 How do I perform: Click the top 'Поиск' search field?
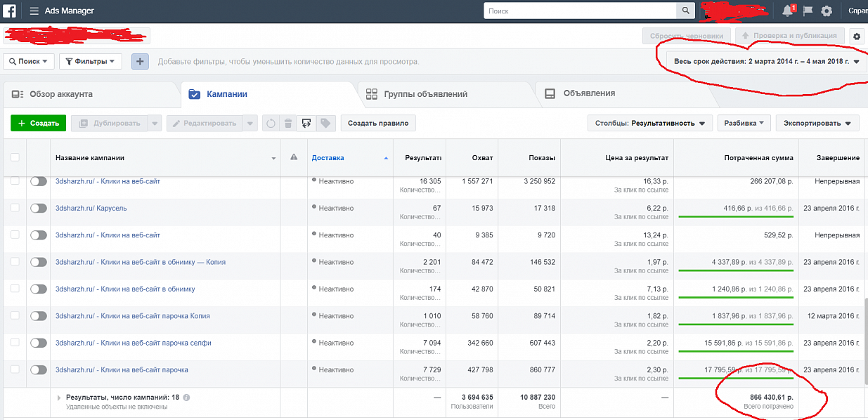[580, 11]
